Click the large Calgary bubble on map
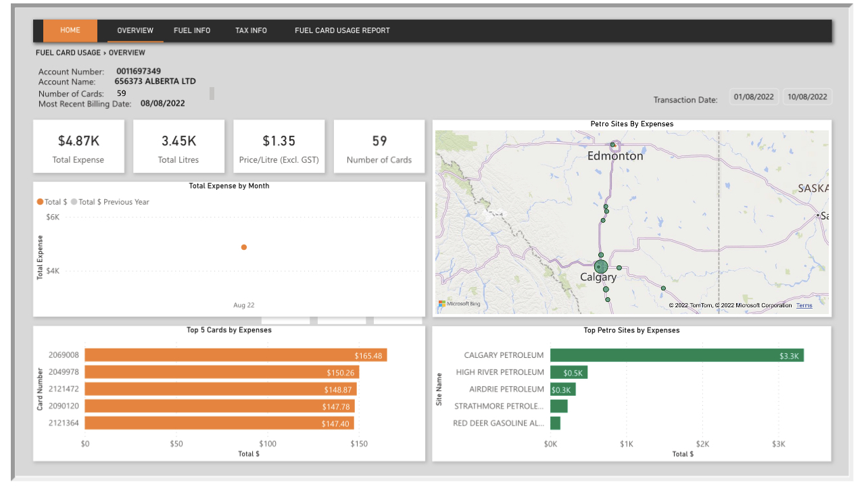The image size is (868, 491). [x=601, y=267]
